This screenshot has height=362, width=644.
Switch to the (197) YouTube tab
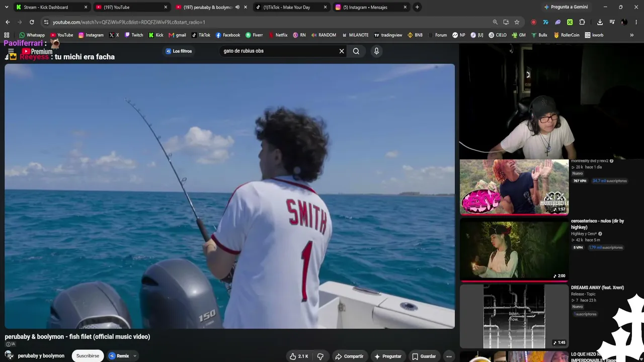point(131,7)
